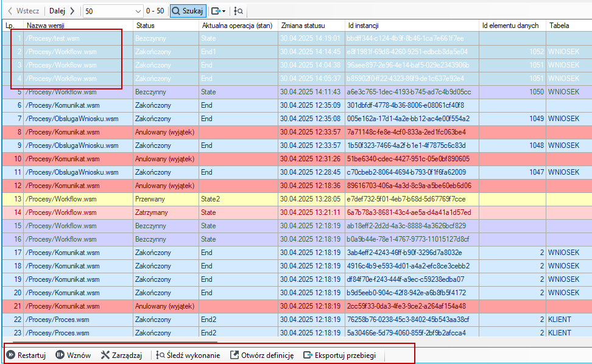Click timestamp 30.04.2025 12:33:57 in row 9
The width and height of the screenshot is (592, 364).
[x=311, y=145]
